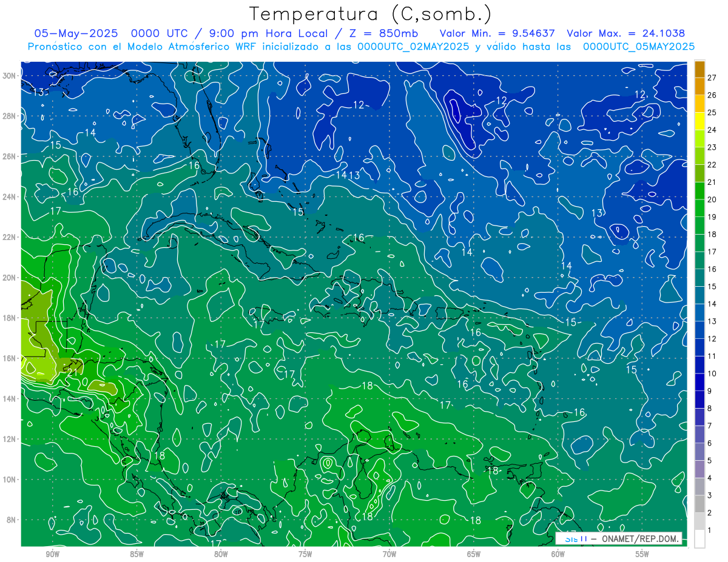Click the "ONAMET/REP.DOM." credit label

pos(640,538)
